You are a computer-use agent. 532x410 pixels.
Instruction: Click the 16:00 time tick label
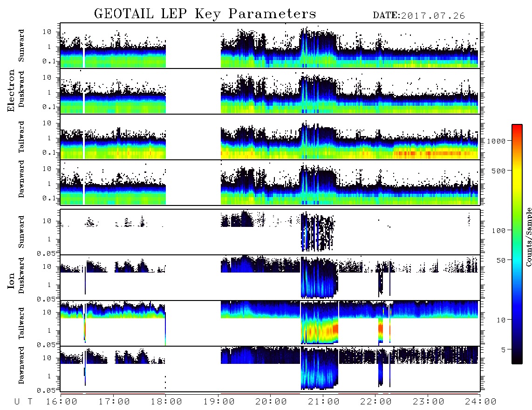(62, 402)
